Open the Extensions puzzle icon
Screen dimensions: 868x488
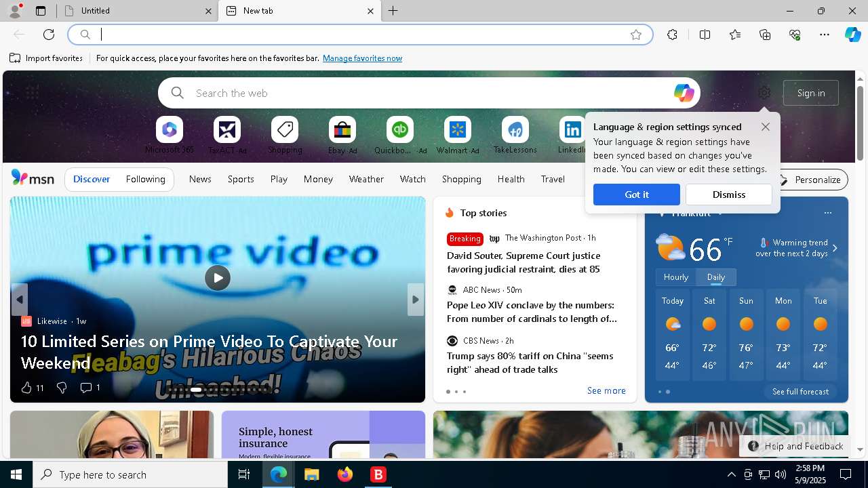672,35
